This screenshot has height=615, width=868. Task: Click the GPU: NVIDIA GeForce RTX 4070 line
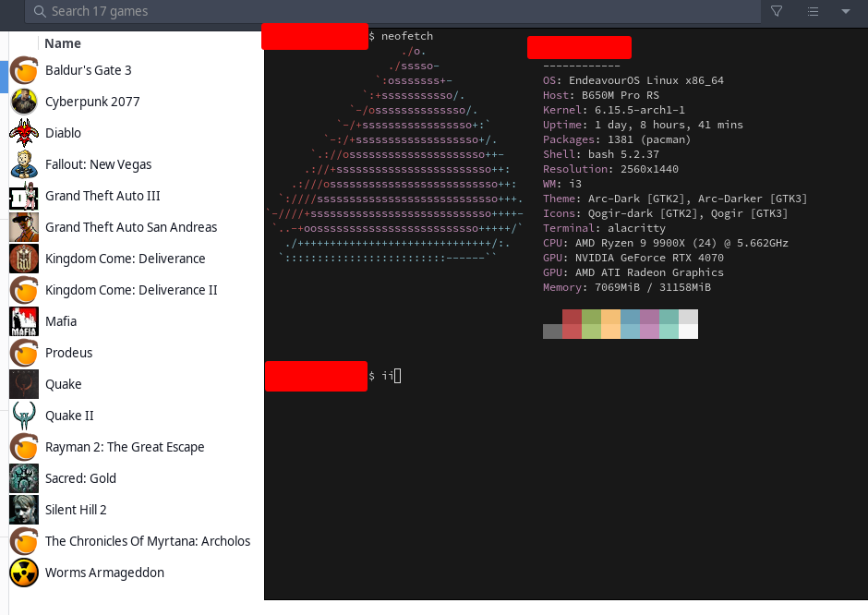click(x=633, y=258)
